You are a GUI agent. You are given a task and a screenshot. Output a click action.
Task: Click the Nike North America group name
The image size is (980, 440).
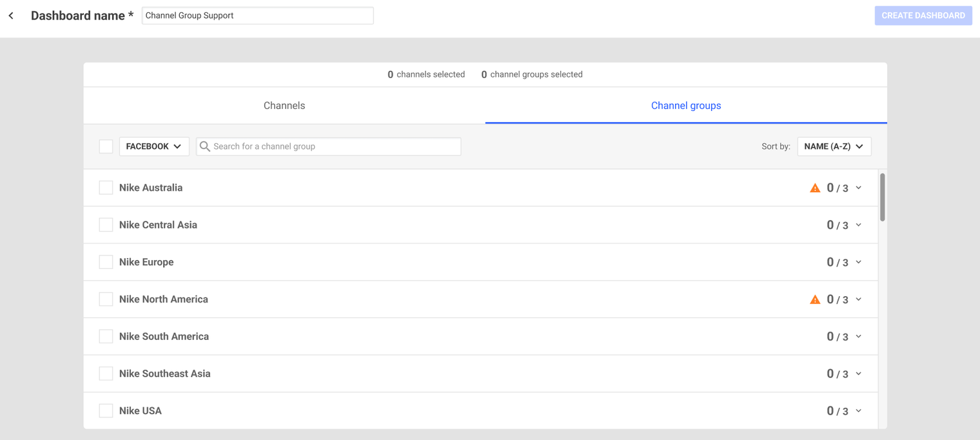(164, 299)
